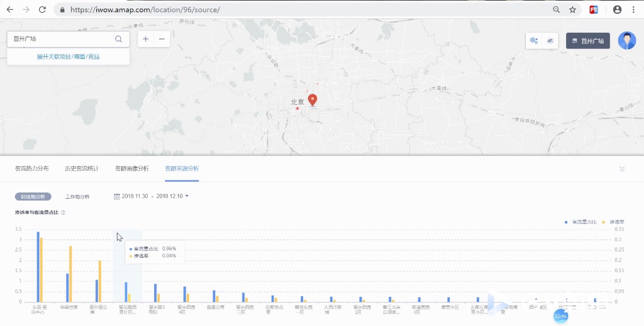Toggle the area-shape map layer icon

551,41
